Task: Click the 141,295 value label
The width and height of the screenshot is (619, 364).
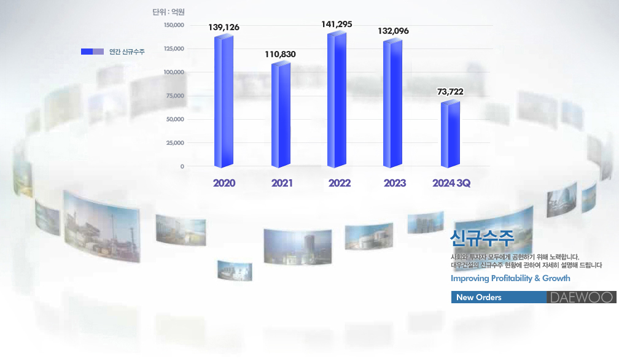Action: 337,24
